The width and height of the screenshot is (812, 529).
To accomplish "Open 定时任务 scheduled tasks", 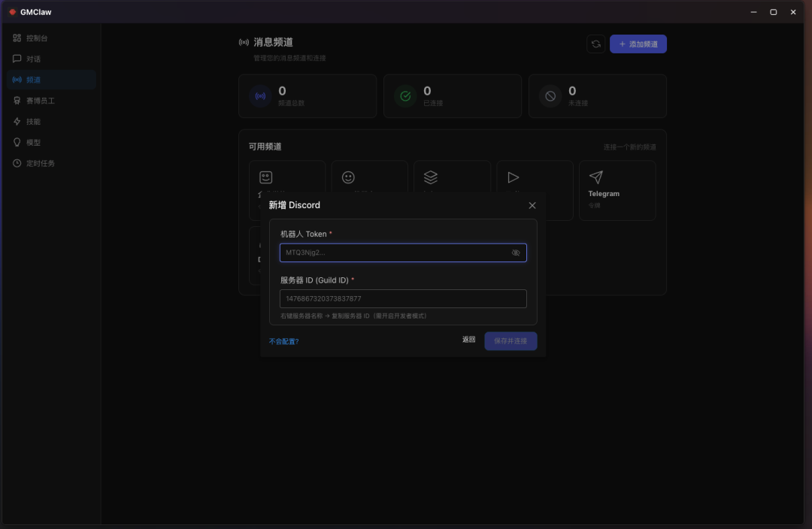I will pos(51,163).
